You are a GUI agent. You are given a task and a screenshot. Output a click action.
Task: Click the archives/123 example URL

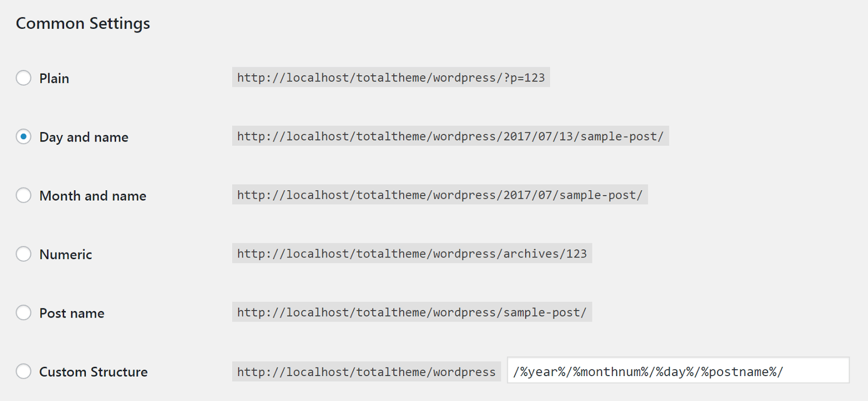(412, 253)
